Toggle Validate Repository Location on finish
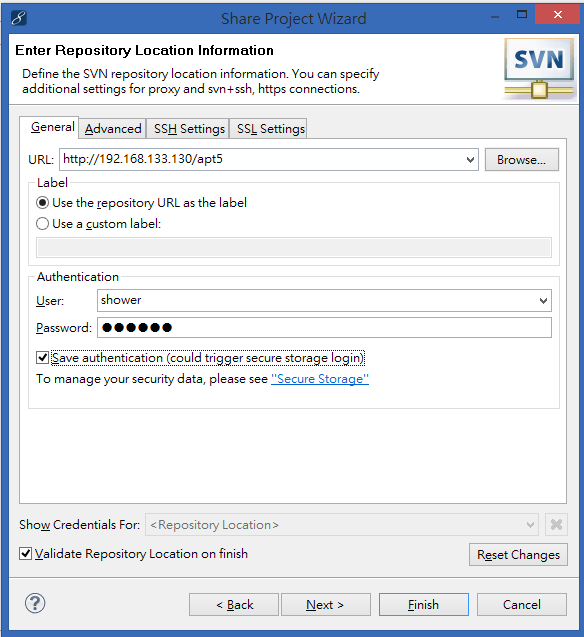 tap(25, 553)
